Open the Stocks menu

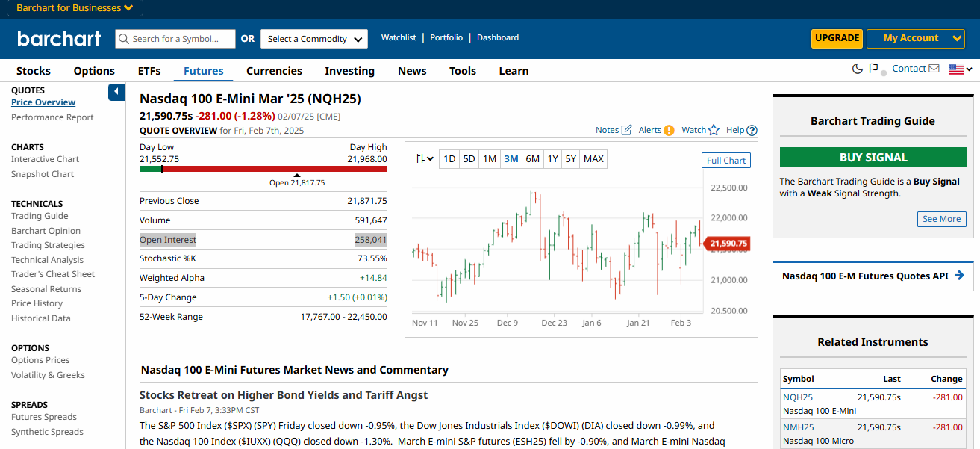coord(34,71)
